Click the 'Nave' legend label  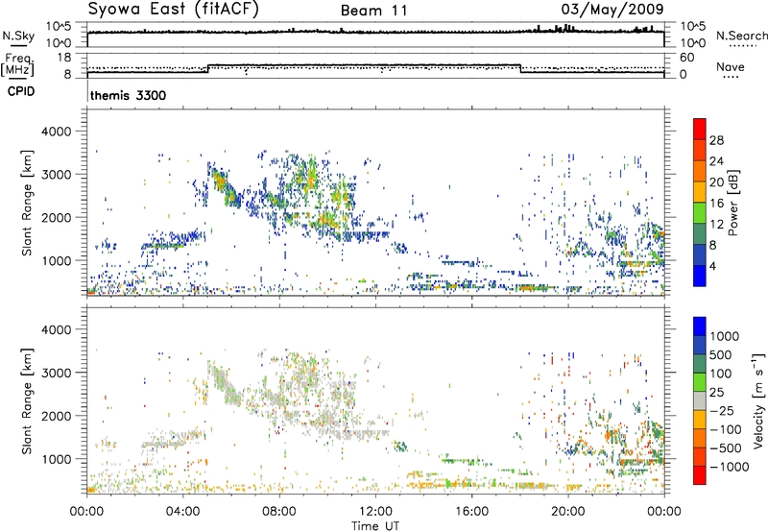(730, 66)
